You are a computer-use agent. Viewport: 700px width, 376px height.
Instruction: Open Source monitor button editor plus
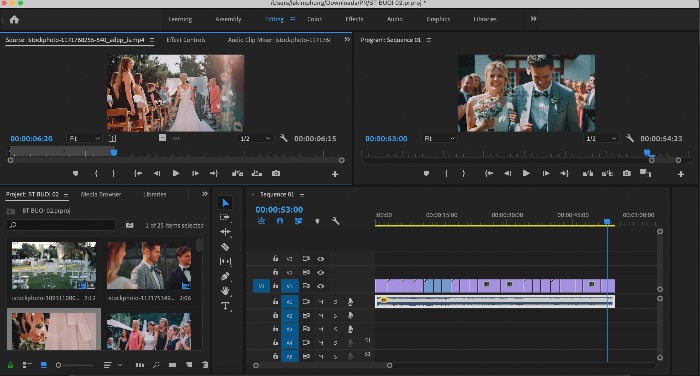(x=335, y=174)
